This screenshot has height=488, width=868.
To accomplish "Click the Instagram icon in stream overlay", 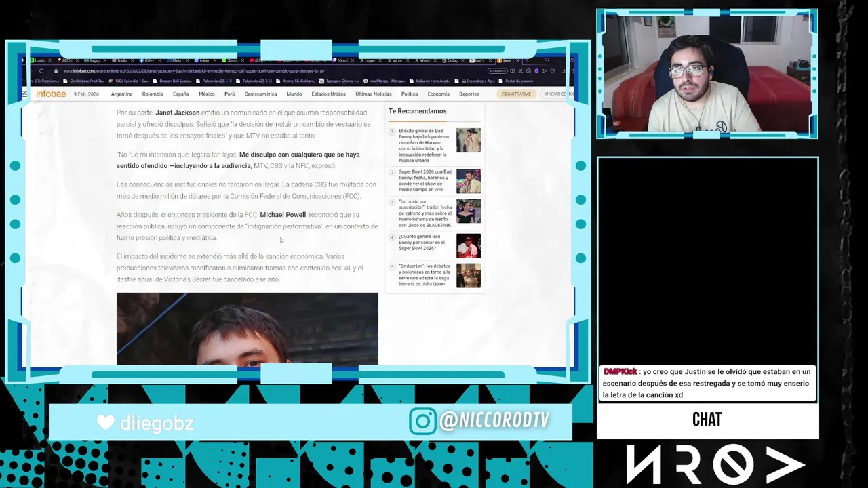I will (422, 421).
